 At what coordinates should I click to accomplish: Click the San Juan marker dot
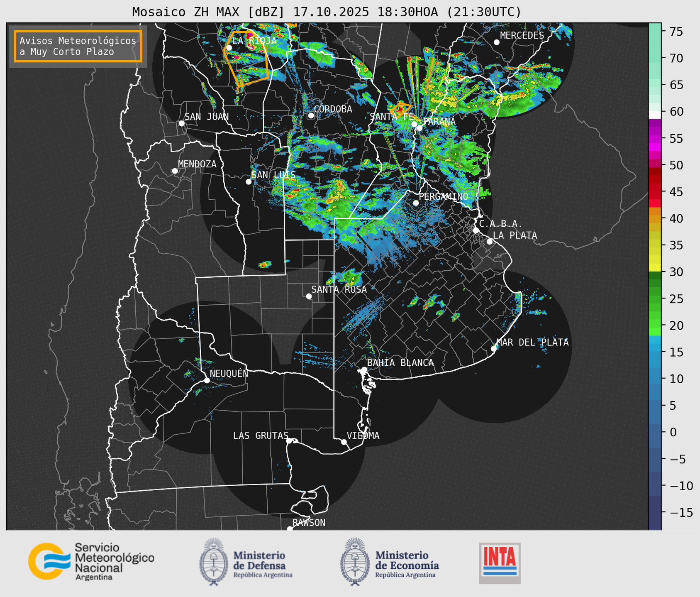[181, 123]
